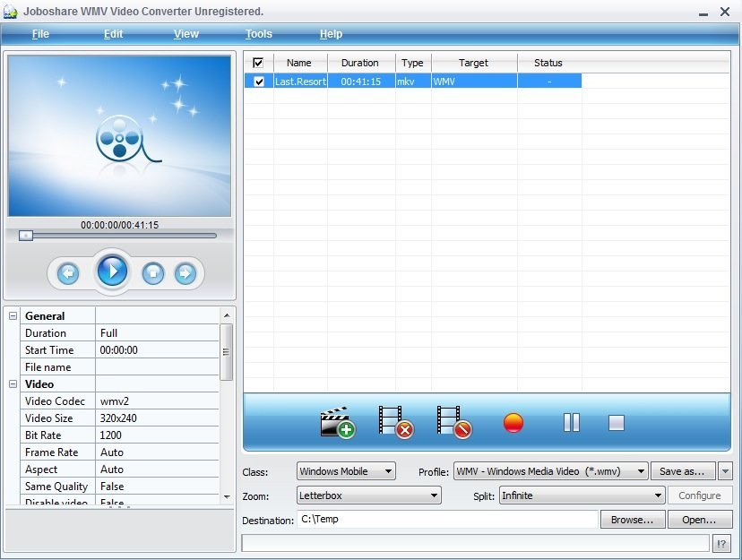This screenshot has height=560, width=742.
Task: Toggle the select-all checkbox in list header
Action: pos(258,62)
